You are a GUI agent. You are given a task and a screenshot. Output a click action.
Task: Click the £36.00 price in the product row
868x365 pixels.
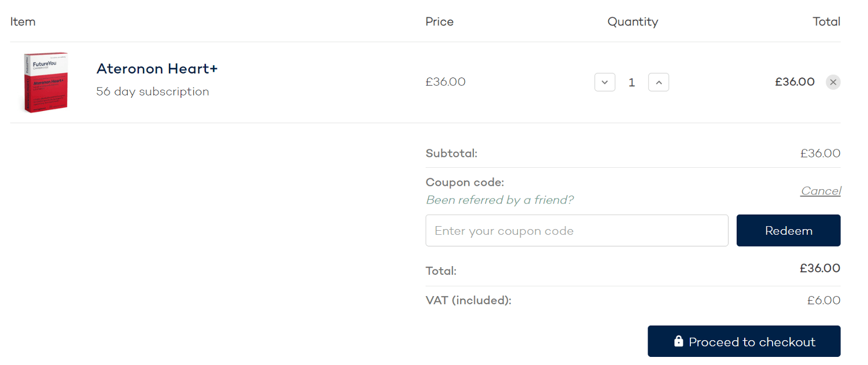click(x=446, y=82)
